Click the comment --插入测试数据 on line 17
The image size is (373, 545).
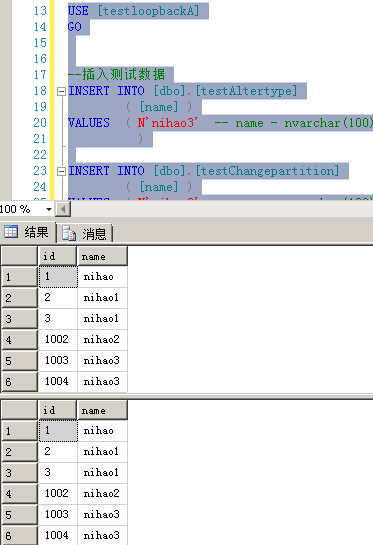point(116,74)
